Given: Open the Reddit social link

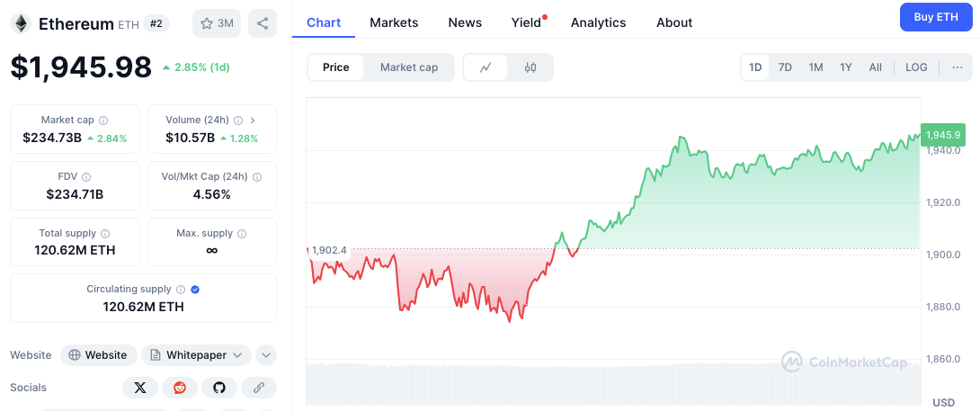Looking at the screenshot, I should click(179, 388).
